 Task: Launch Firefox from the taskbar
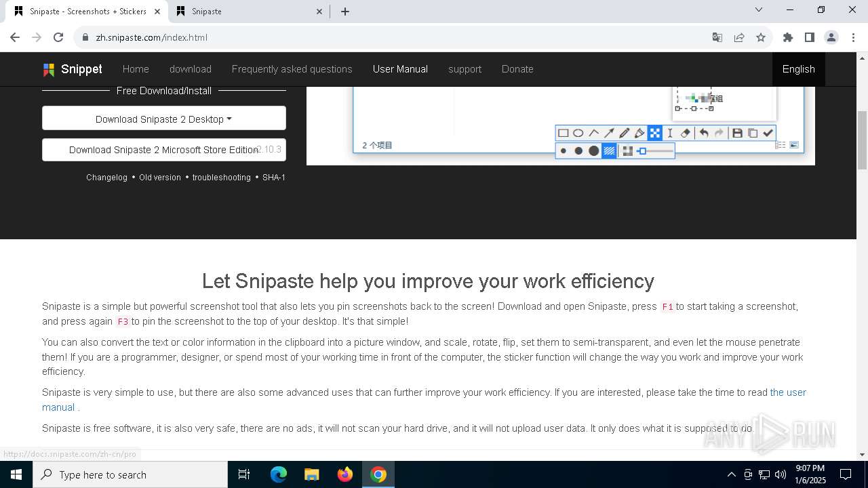[345, 474]
